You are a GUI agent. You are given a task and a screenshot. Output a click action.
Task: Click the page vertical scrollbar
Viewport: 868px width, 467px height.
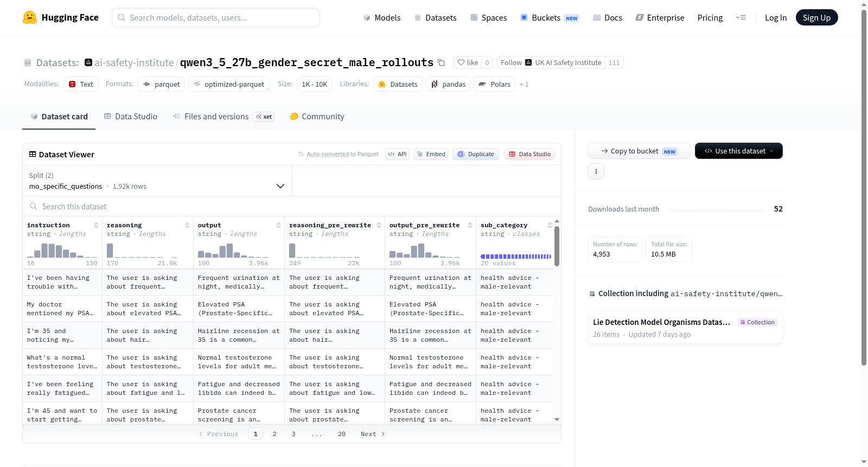(864, 187)
